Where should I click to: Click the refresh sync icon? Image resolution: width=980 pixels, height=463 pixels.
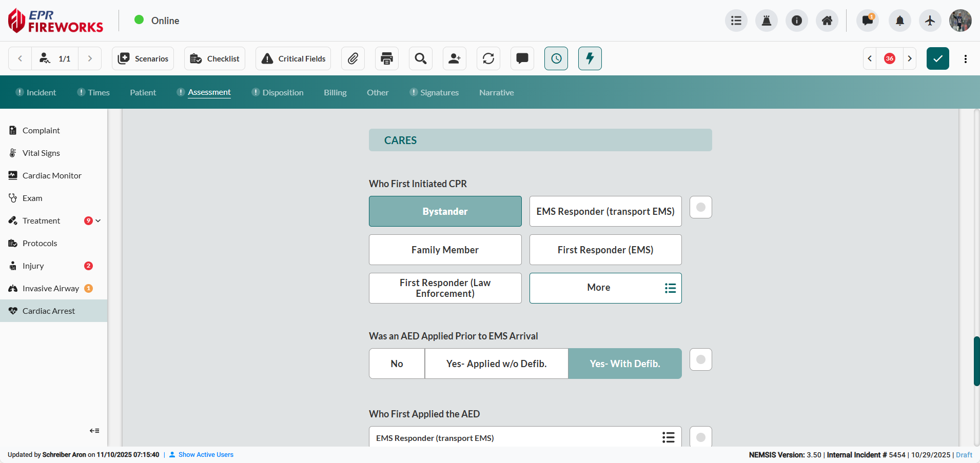[488, 58]
